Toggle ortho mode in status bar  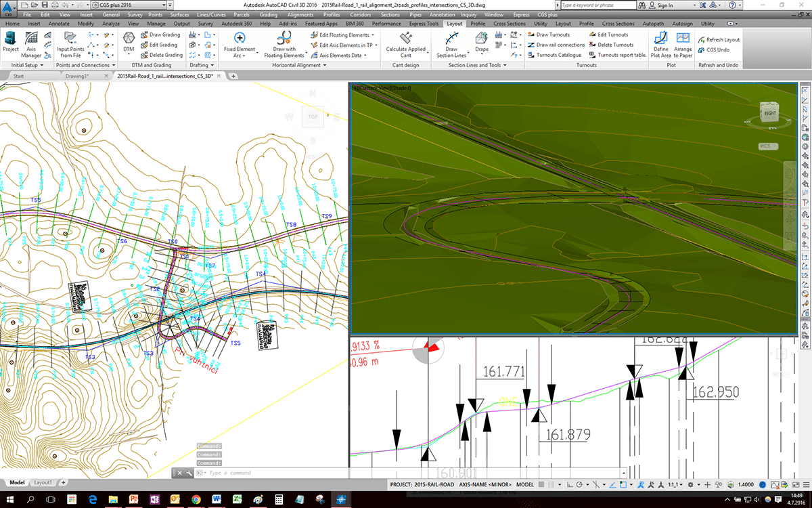coord(571,485)
